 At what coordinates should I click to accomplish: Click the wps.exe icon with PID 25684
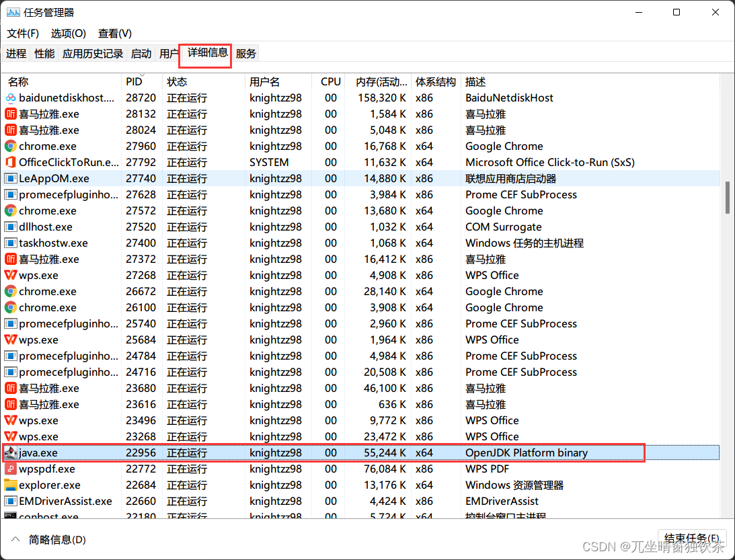[x=10, y=339]
